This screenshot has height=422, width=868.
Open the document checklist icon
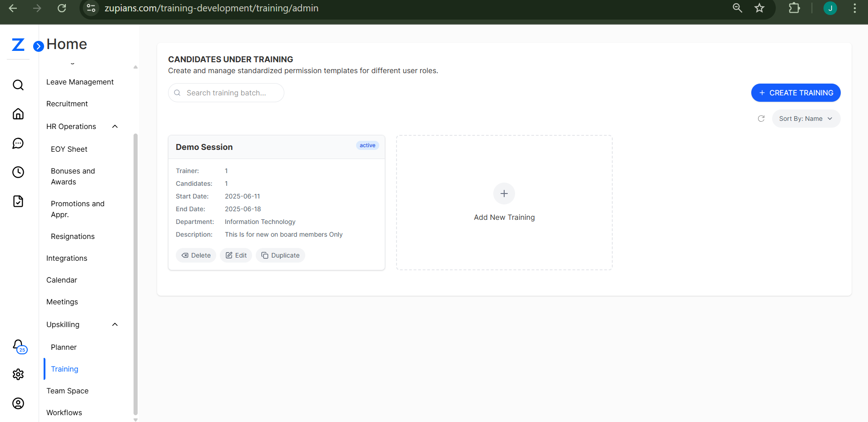[x=18, y=201]
